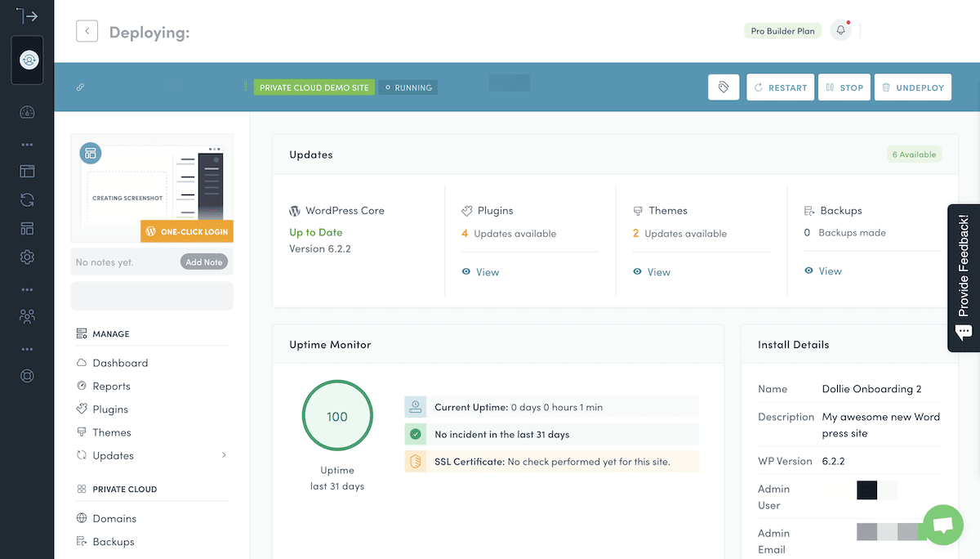Click the Plugins icon in Updates card
Screen dimensions: 980x559
(467, 210)
